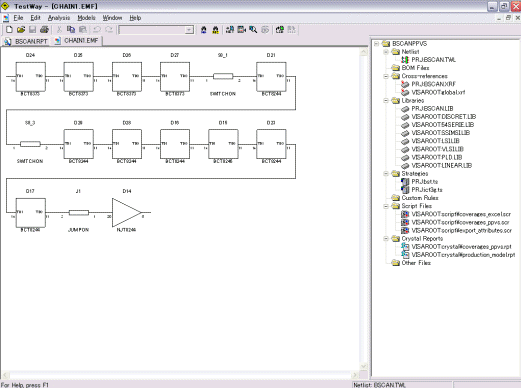
Task: Select VISAROOT PLD.LIB library
Action: pyautogui.click(x=437, y=157)
